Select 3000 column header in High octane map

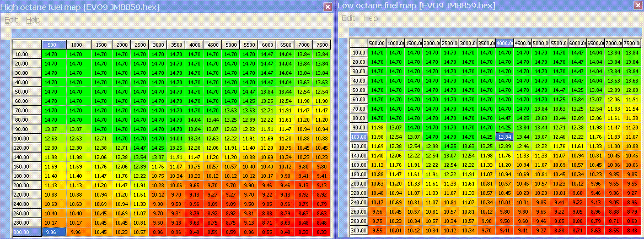[158, 45]
